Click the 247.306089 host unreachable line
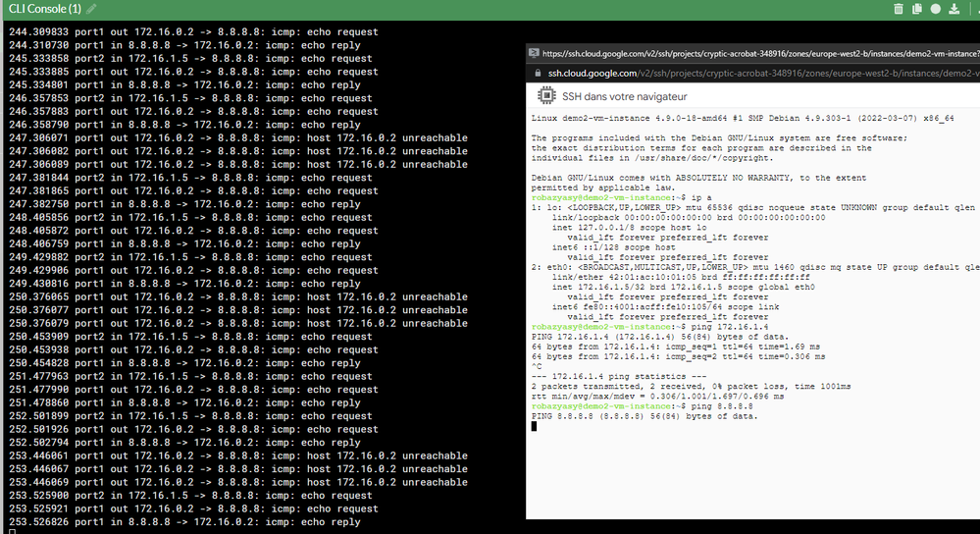This screenshot has height=534, width=980. (x=238, y=165)
